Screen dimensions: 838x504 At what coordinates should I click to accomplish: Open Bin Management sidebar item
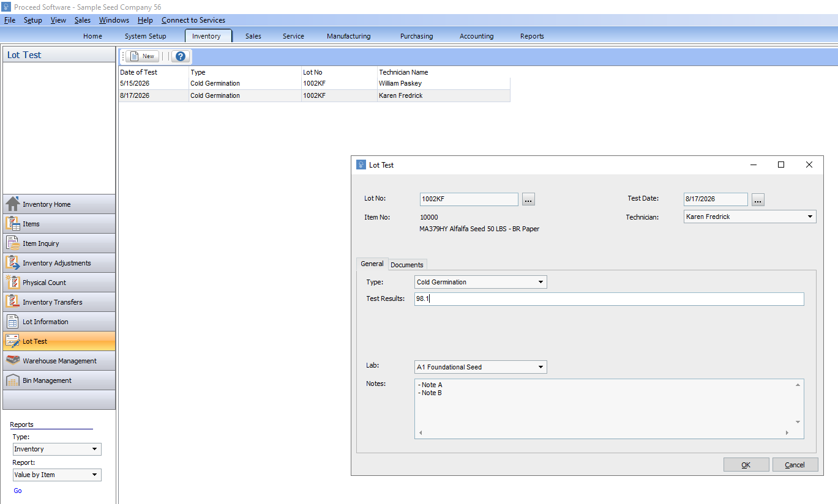point(59,380)
